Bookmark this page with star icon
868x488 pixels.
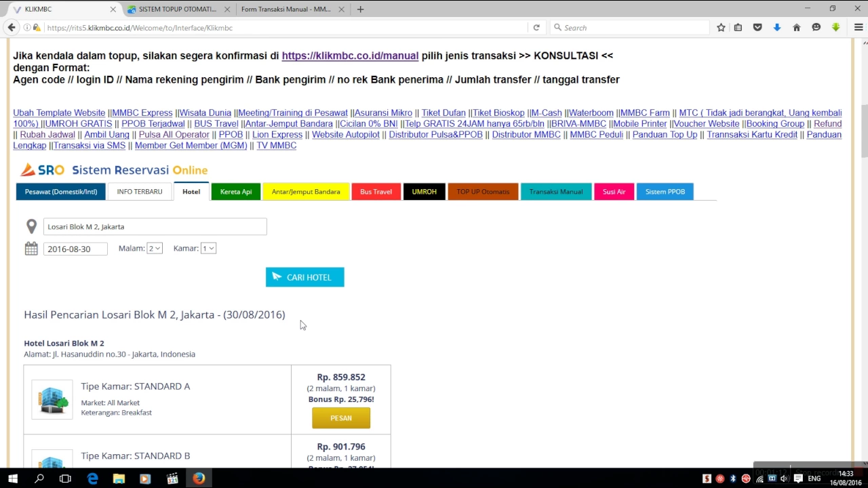coord(721,28)
